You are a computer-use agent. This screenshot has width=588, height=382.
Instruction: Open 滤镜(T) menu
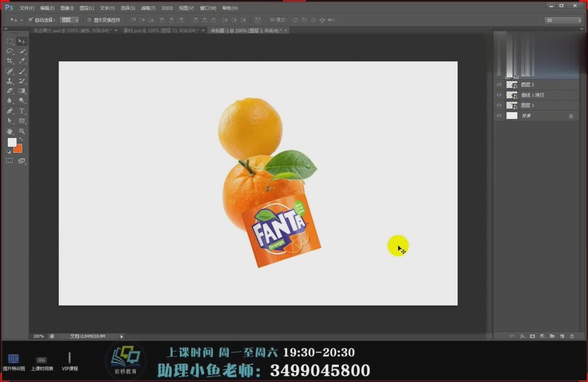pyautogui.click(x=148, y=8)
